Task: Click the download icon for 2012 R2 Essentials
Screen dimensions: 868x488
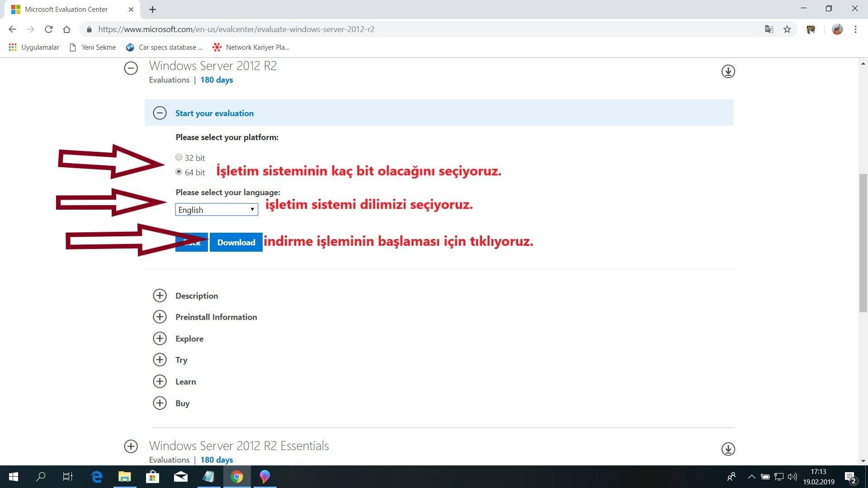Action: pyautogui.click(x=728, y=449)
